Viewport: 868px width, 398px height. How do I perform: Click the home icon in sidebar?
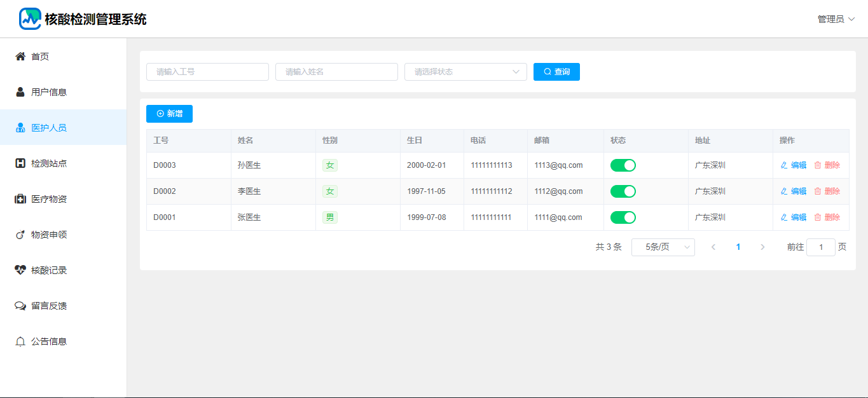[x=20, y=57]
